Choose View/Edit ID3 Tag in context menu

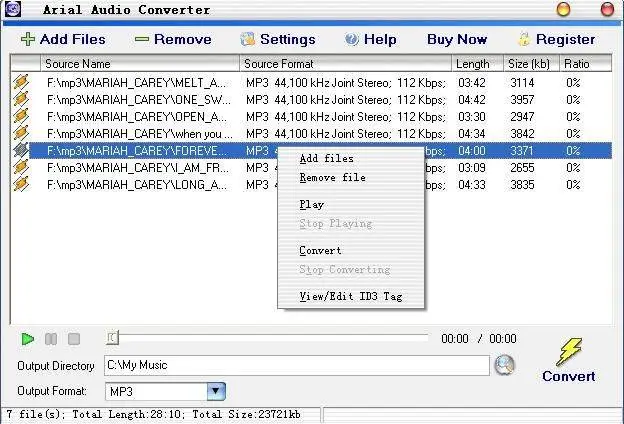[x=351, y=296]
